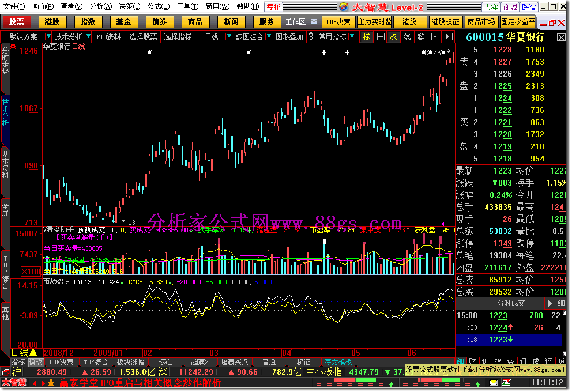Open the 工作区 dropdown arrow
This screenshot has height=392, width=572.
(315, 22)
